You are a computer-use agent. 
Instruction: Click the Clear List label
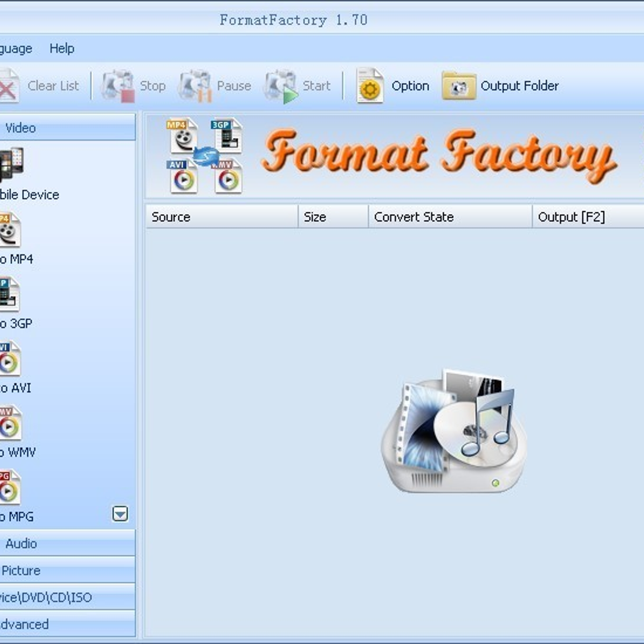(x=53, y=86)
